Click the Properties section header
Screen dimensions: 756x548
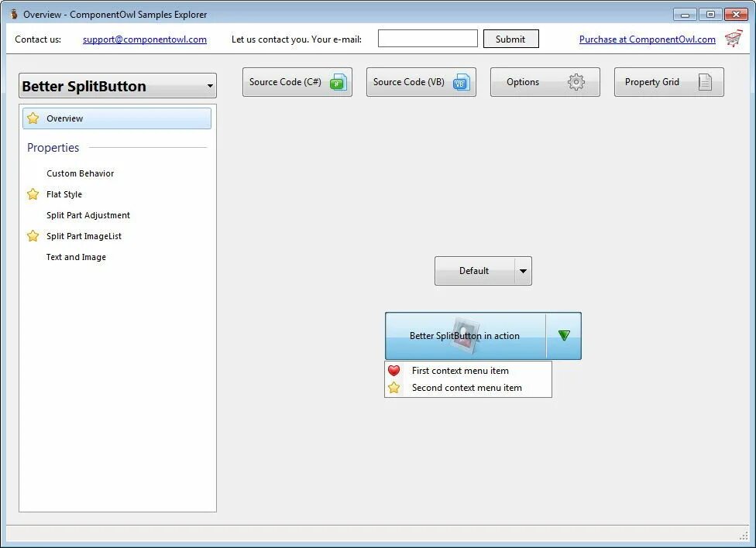tap(53, 148)
